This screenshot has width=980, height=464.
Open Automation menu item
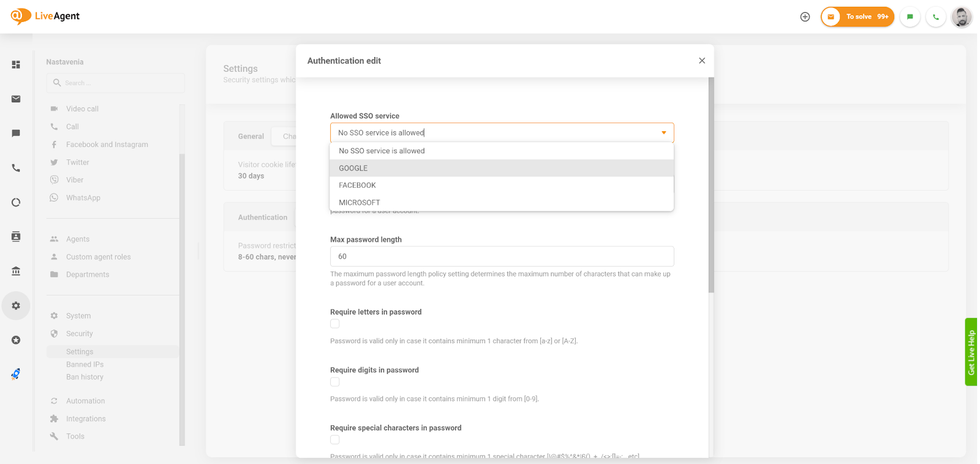coord(85,401)
